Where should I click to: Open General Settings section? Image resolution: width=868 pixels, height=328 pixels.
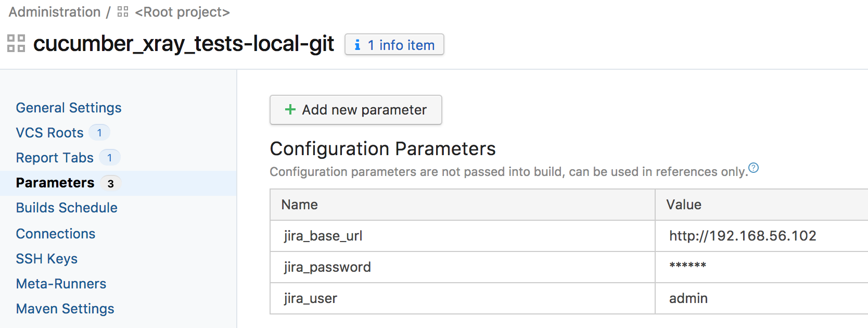[x=69, y=108]
